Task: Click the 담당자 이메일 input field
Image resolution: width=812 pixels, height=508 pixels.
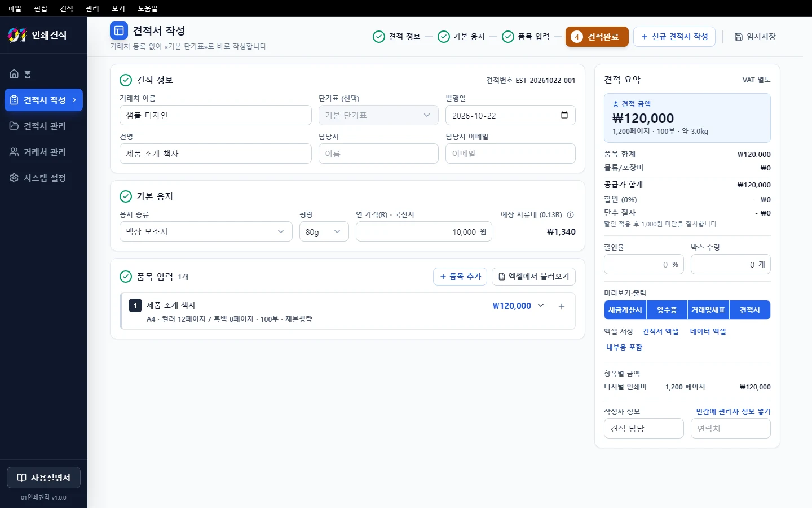Action: [x=510, y=154]
